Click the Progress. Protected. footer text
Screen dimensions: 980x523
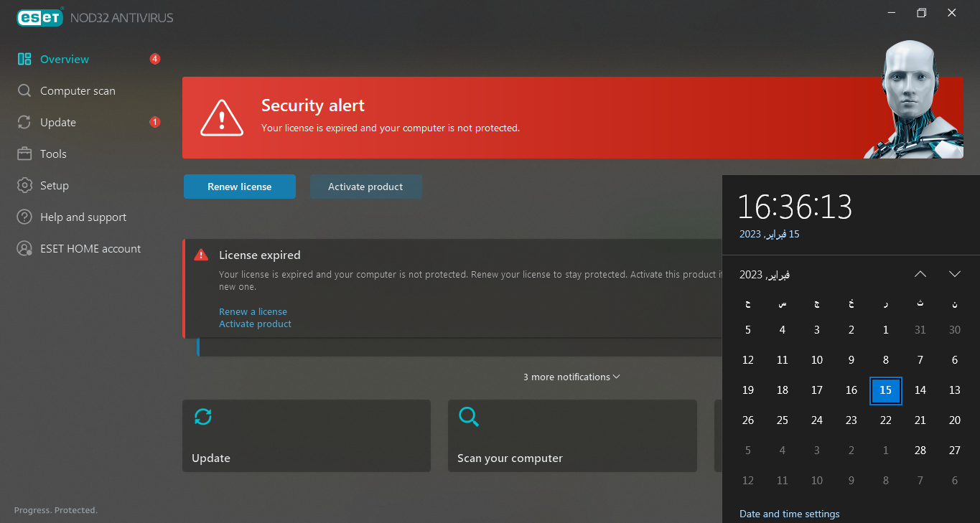(x=56, y=510)
